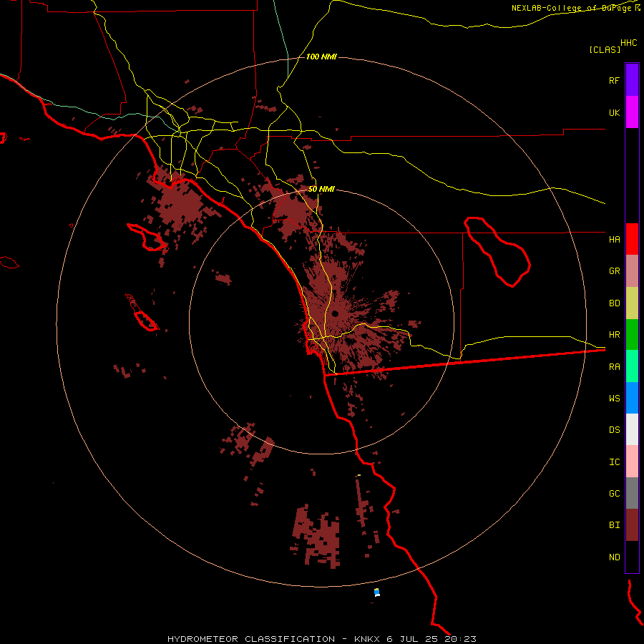Click the light pink IC legend swatch
Image resolution: width=644 pixels, height=644 pixels.
coord(632,462)
